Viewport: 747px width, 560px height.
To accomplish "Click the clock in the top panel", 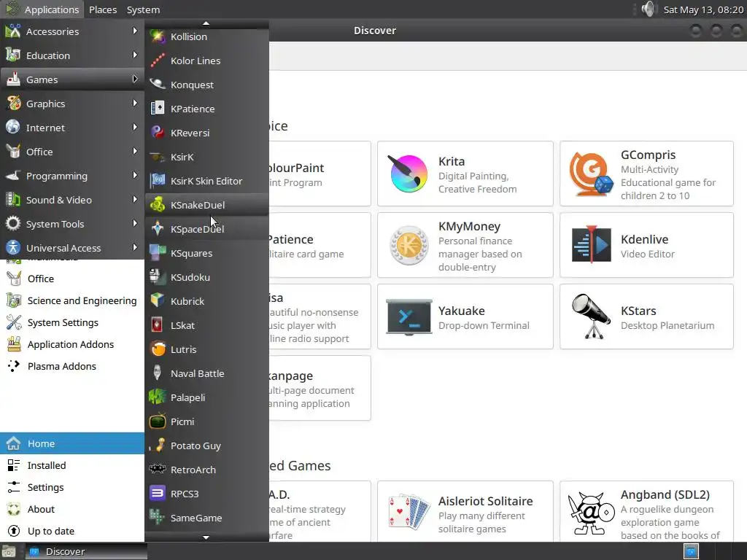I will [703, 9].
